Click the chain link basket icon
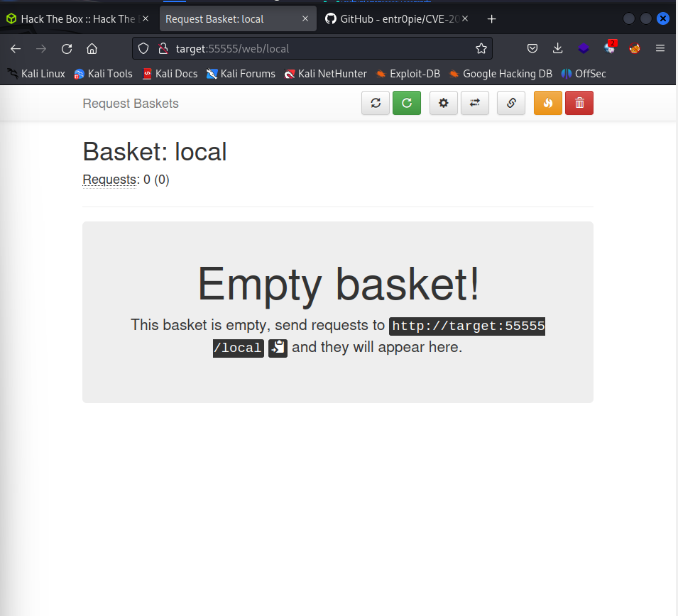 pyautogui.click(x=511, y=103)
